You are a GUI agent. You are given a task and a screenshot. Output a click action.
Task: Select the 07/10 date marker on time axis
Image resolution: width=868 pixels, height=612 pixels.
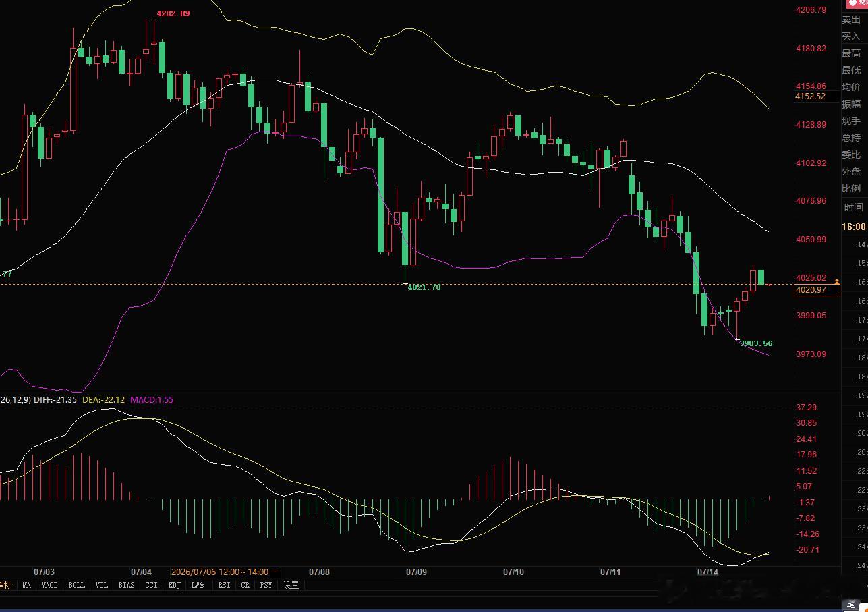[x=514, y=572]
